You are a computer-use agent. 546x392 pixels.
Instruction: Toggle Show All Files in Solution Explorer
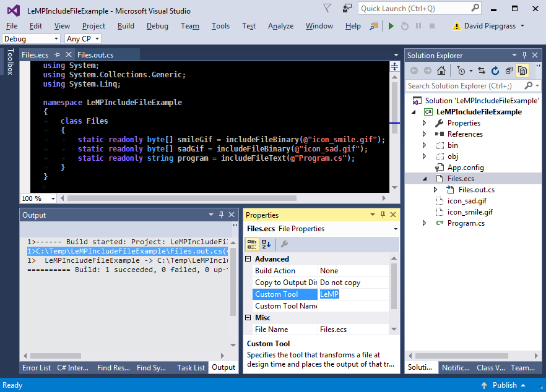tap(522, 71)
